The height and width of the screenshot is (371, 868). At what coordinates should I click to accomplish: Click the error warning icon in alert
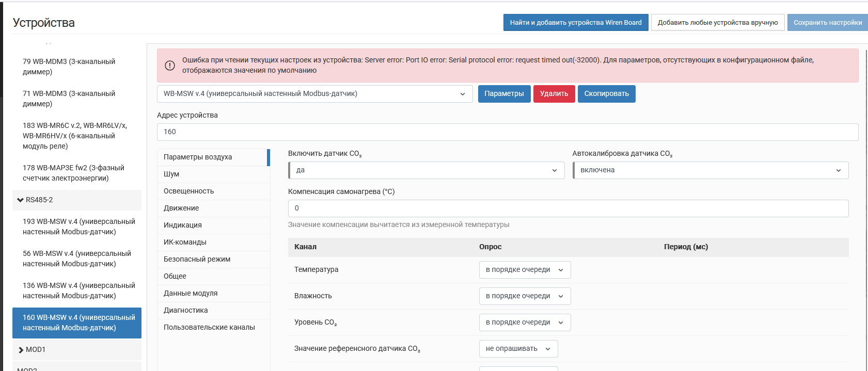(169, 66)
